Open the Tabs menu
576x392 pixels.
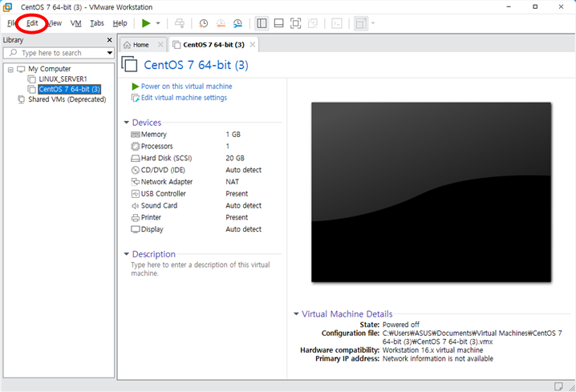(x=97, y=23)
